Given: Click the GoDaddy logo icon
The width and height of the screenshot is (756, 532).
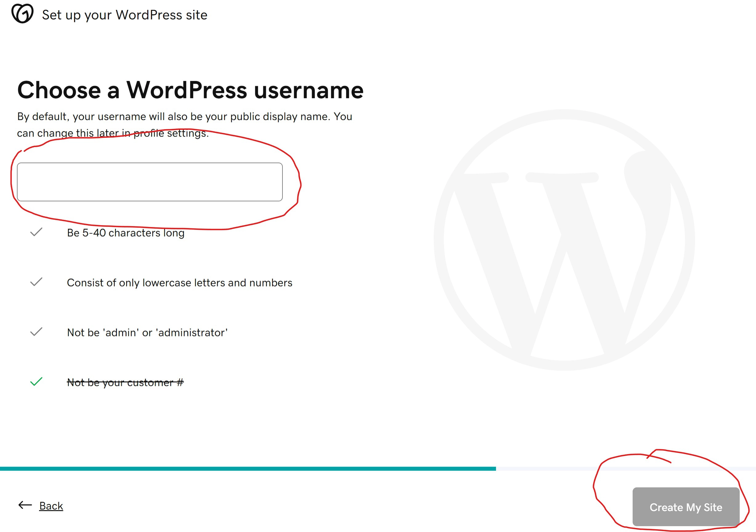Looking at the screenshot, I should 22,14.
